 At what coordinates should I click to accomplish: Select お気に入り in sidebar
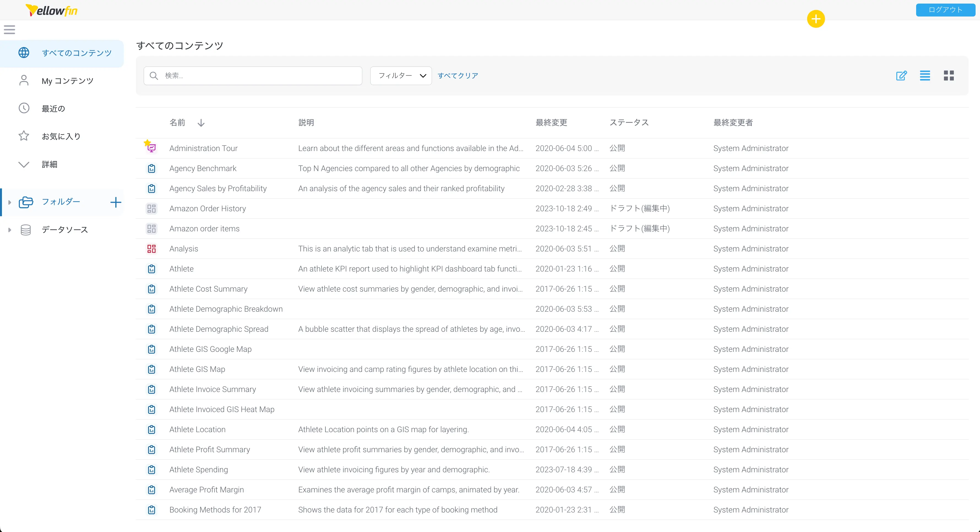[61, 136]
